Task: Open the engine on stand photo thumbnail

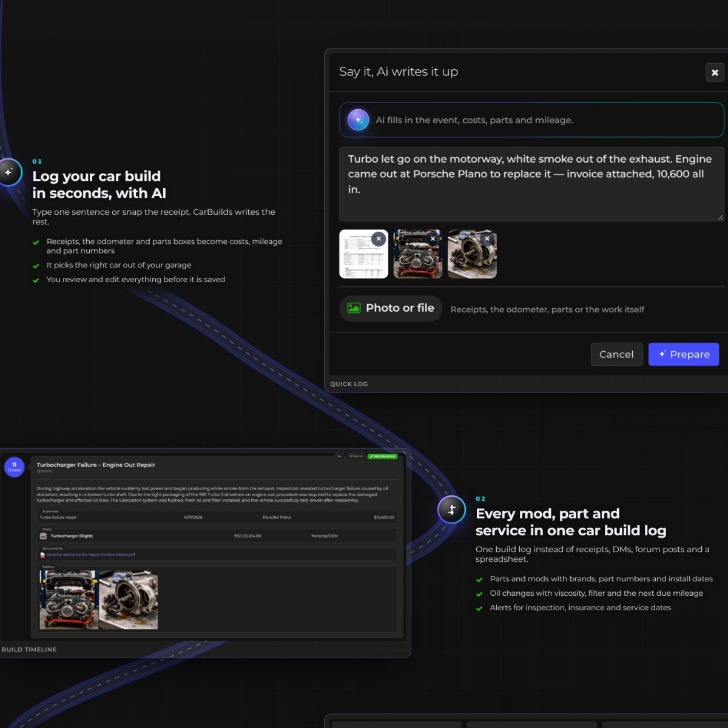Action: (417, 254)
